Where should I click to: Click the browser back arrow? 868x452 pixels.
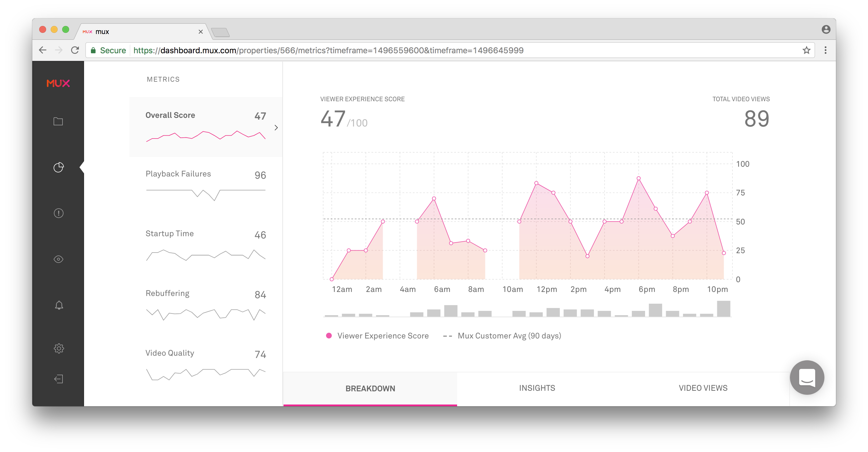click(43, 50)
